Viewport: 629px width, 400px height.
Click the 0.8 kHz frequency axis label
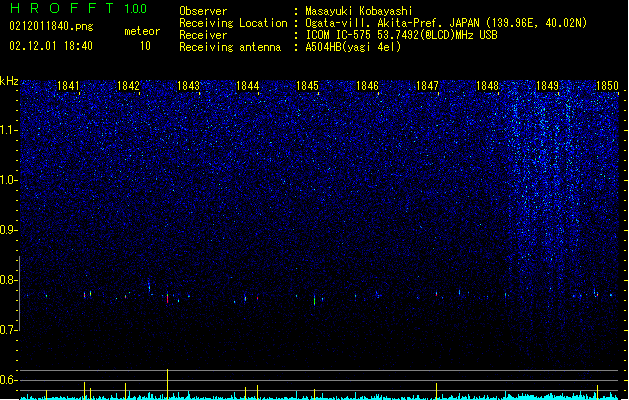point(9,280)
